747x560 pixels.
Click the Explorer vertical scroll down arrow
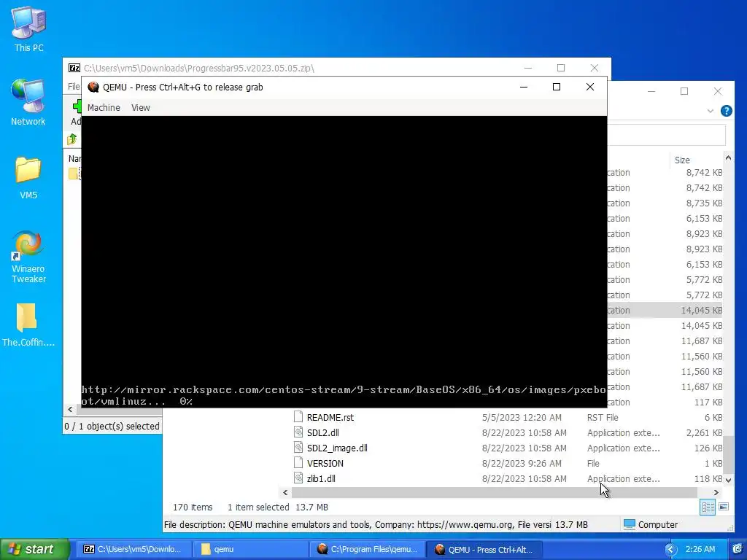(x=728, y=480)
